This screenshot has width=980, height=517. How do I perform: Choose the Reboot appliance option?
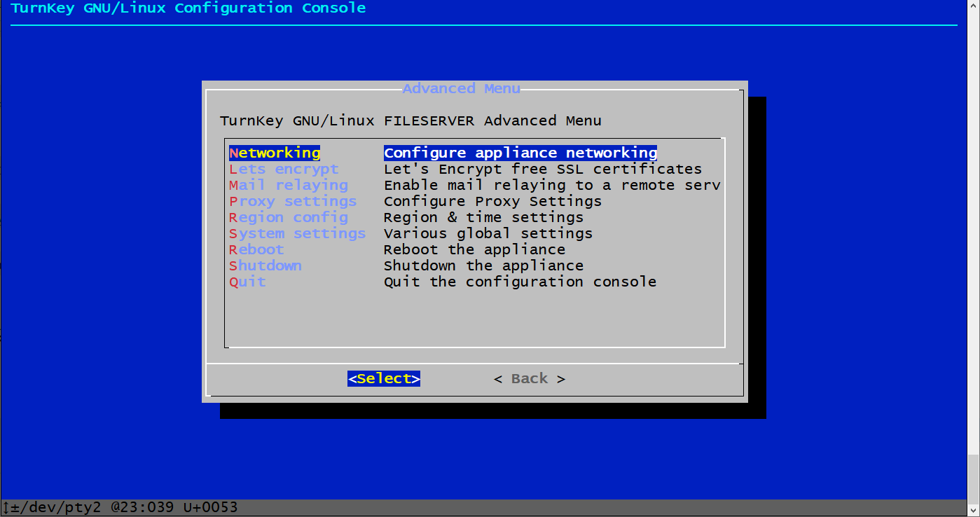[x=255, y=249]
